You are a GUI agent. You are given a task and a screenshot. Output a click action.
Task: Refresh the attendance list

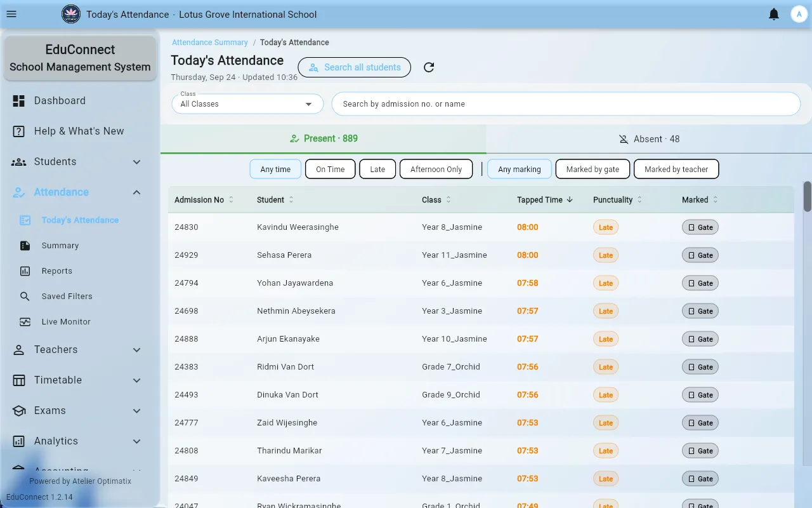point(429,67)
